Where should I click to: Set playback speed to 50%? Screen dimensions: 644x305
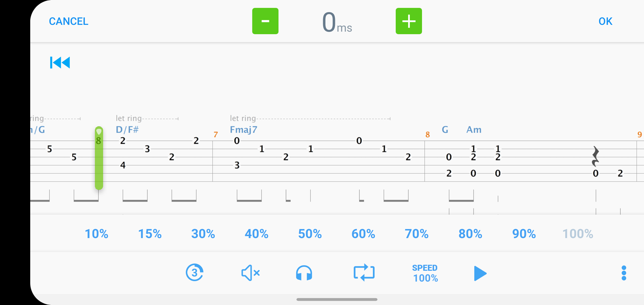(310, 234)
